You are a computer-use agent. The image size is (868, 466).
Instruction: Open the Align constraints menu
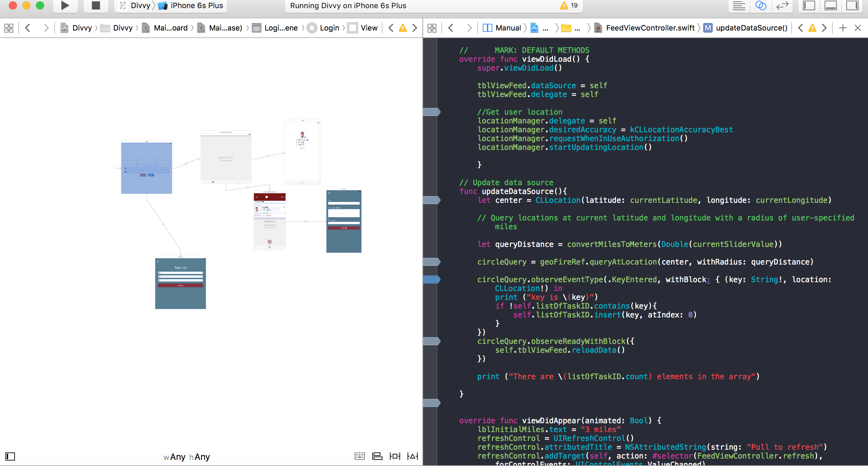click(377, 457)
